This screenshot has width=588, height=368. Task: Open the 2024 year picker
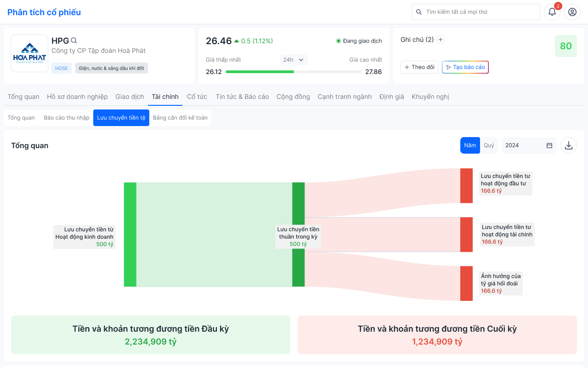point(524,145)
